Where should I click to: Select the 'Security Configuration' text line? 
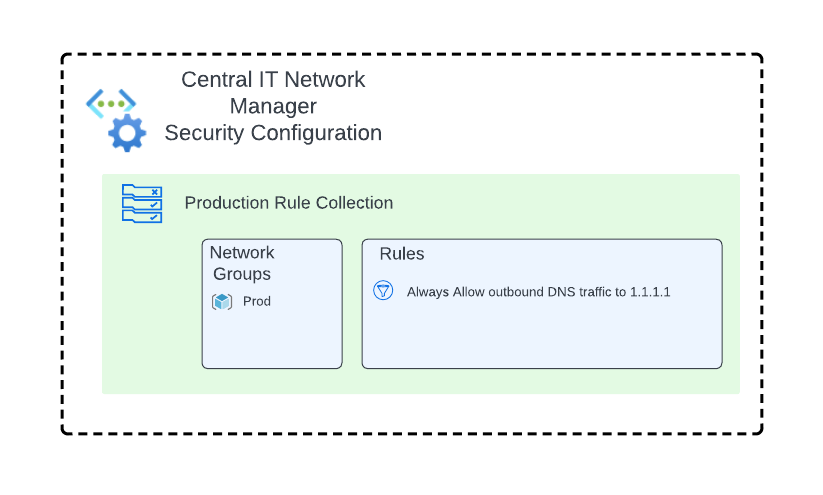[x=273, y=133]
